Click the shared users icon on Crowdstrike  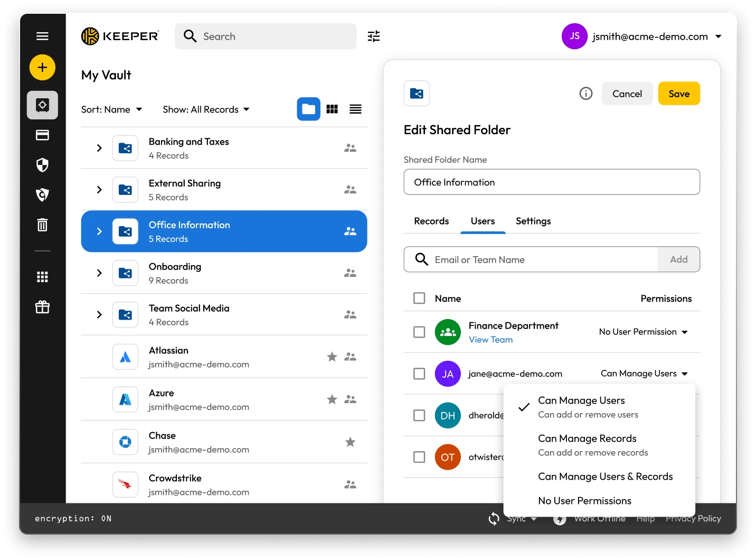(350, 484)
